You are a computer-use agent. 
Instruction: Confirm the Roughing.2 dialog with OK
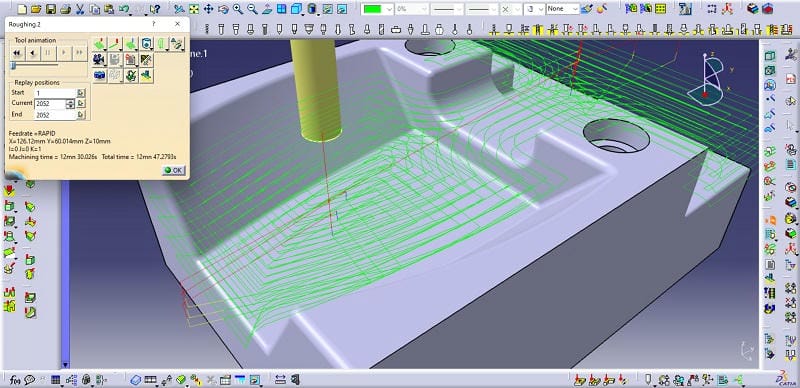click(x=173, y=171)
